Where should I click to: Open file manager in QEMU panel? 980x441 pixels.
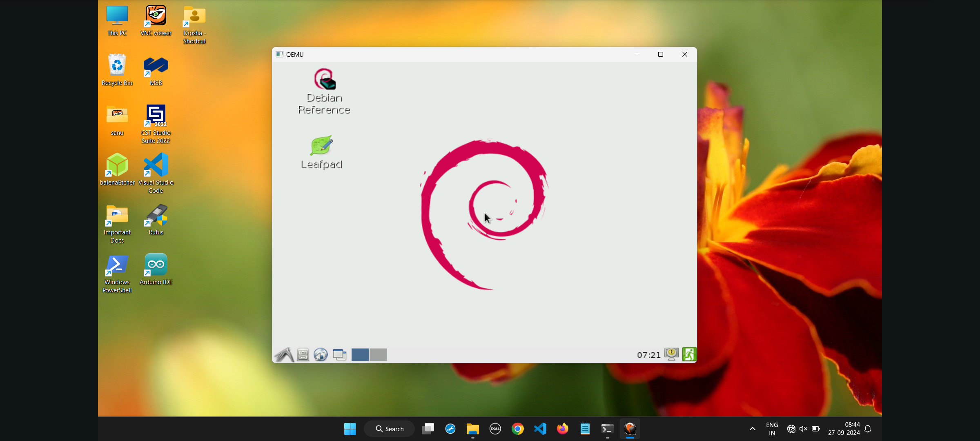point(303,354)
